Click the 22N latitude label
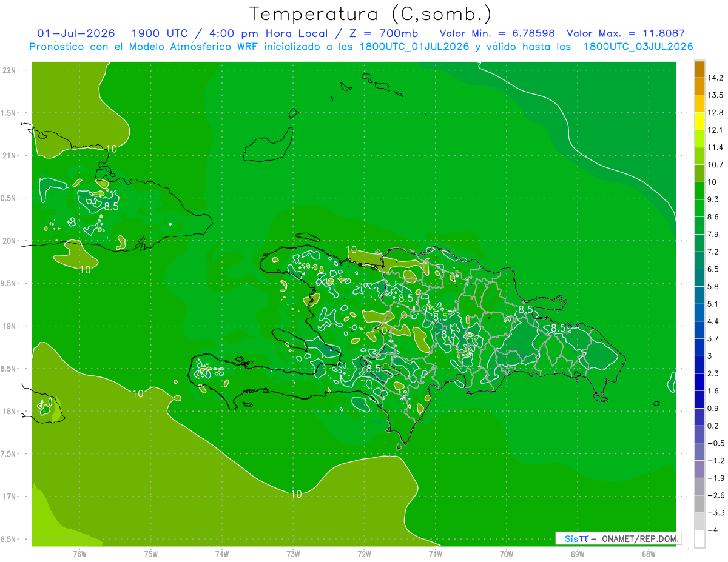The width and height of the screenshot is (728, 562). [9, 70]
